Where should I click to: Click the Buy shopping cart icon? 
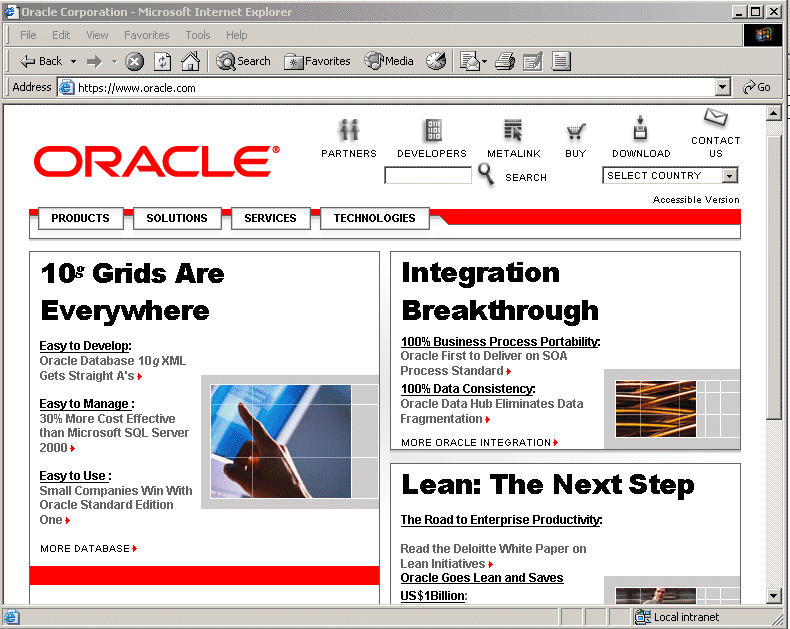click(x=575, y=132)
